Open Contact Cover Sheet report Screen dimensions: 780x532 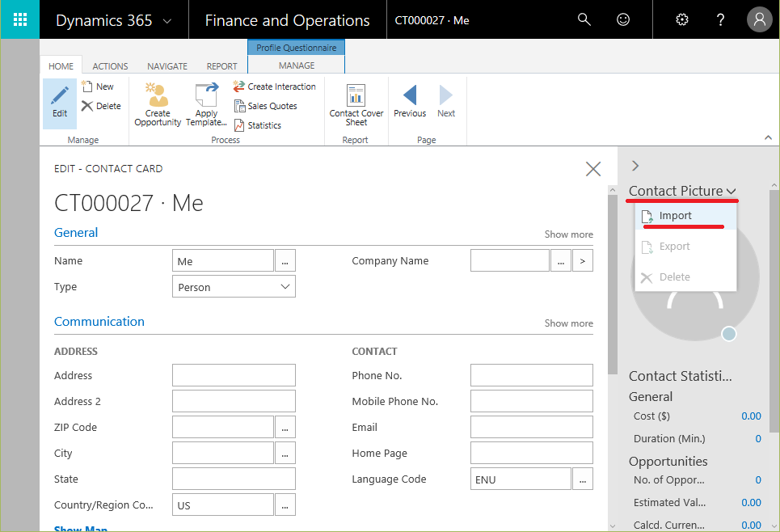tap(356, 104)
